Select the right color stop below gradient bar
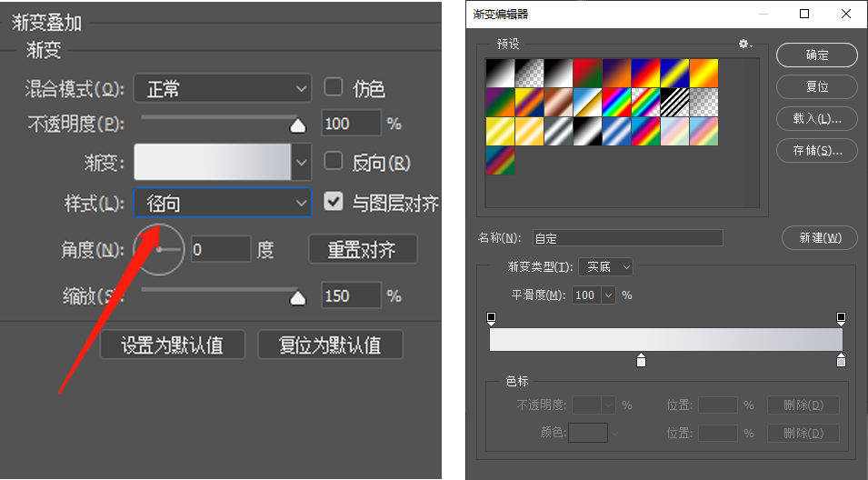The image size is (868, 480). [x=841, y=361]
